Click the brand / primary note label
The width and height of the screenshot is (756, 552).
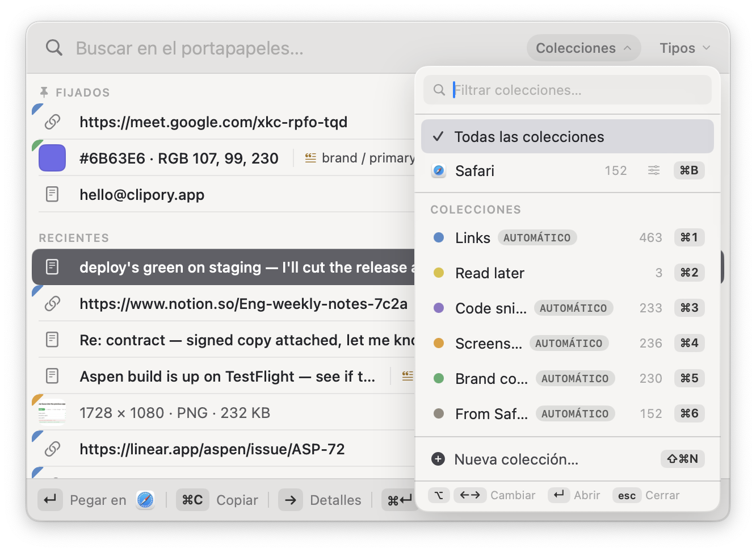click(x=368, y=158)
